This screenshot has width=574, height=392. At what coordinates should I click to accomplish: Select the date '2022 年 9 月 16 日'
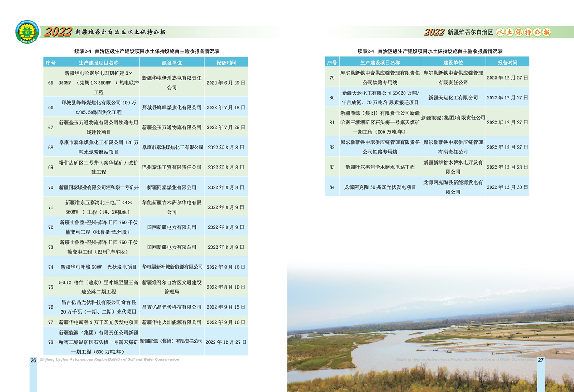click(x=226, y=322)
